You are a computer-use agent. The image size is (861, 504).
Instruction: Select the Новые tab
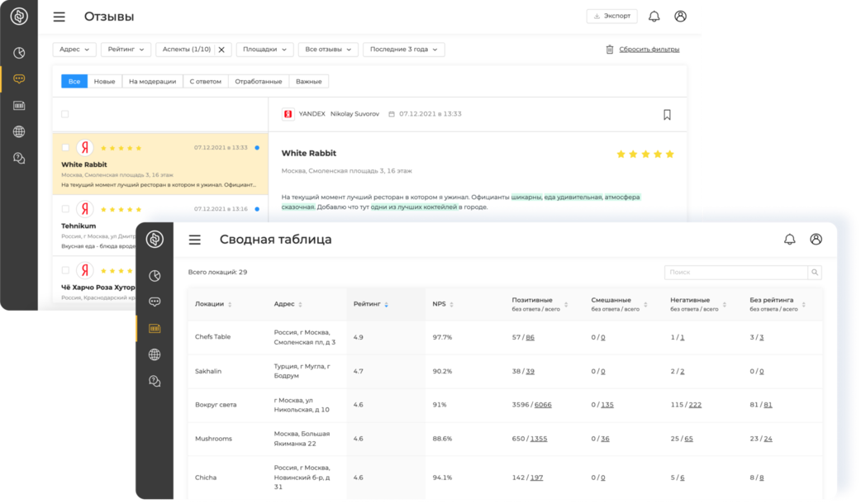point(104,81)
